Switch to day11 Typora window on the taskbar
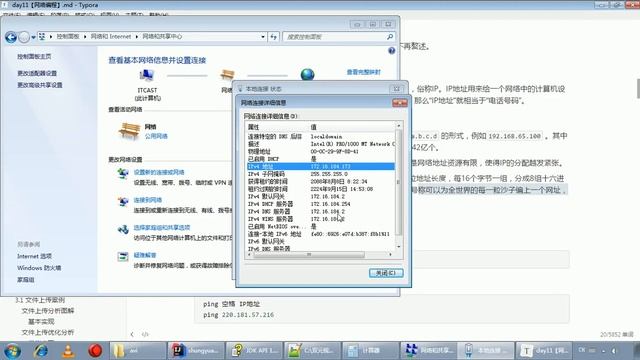This screenshot has height=360, width=640. [544, 351]
